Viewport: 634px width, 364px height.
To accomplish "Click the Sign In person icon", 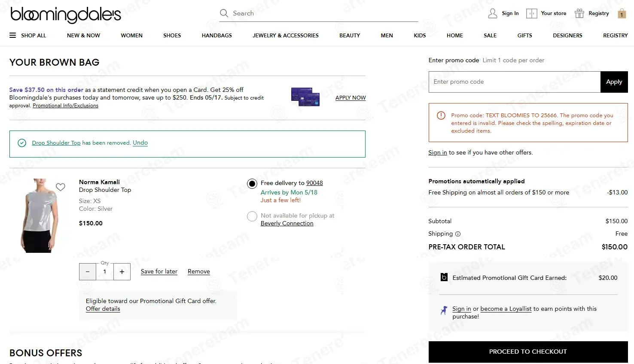I will [x=493, y=13].
